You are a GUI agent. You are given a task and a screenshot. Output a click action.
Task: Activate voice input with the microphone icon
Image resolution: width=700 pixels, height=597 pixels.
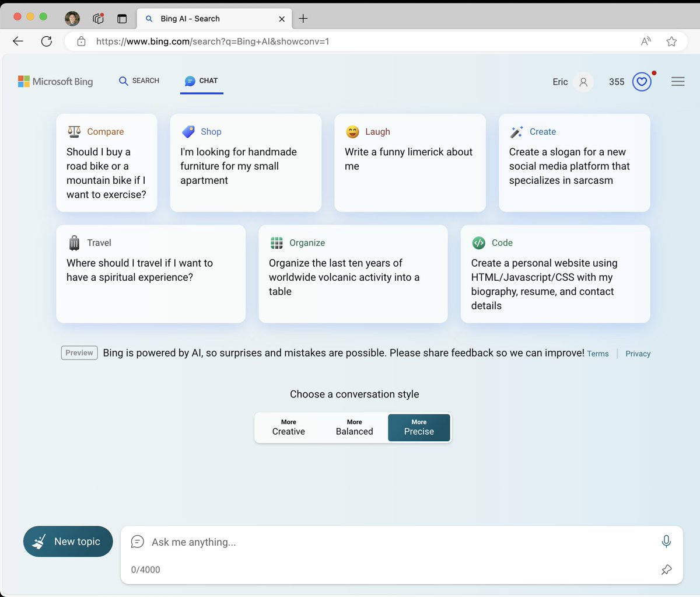(x=666, y=541)
